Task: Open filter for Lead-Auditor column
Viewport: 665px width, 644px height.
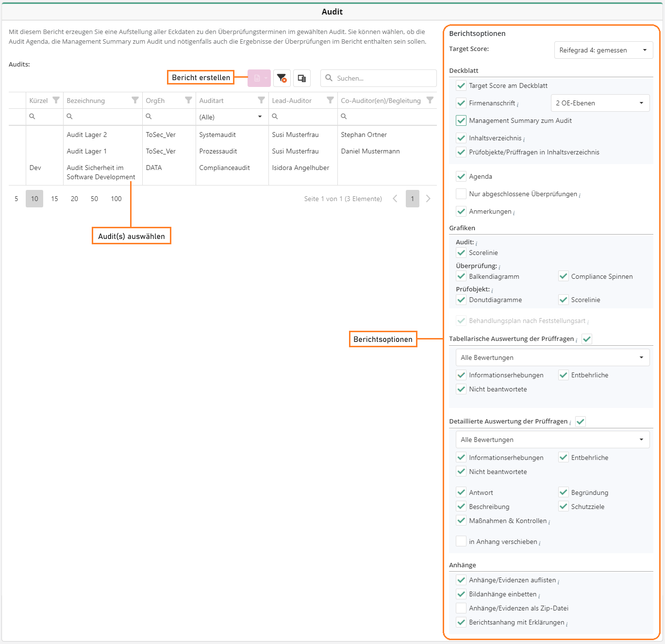Action: tap(330, 100)
